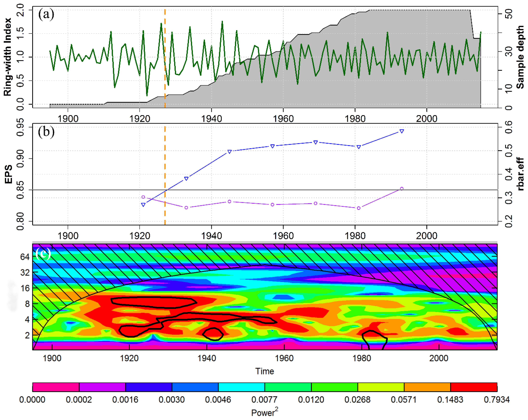The width and height of the screenshot is (528, 420).
Task: Click the orange dashed line in panel (b)
Action: (x=165, y=175)
